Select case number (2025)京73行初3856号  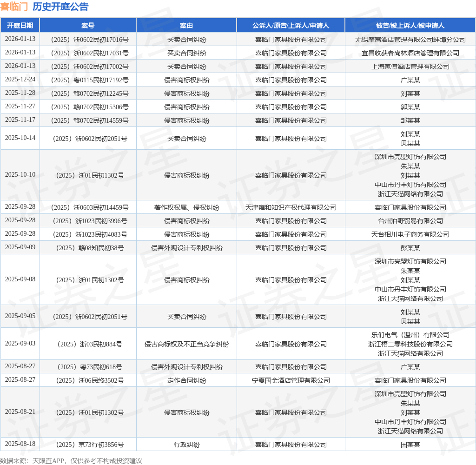90,445
